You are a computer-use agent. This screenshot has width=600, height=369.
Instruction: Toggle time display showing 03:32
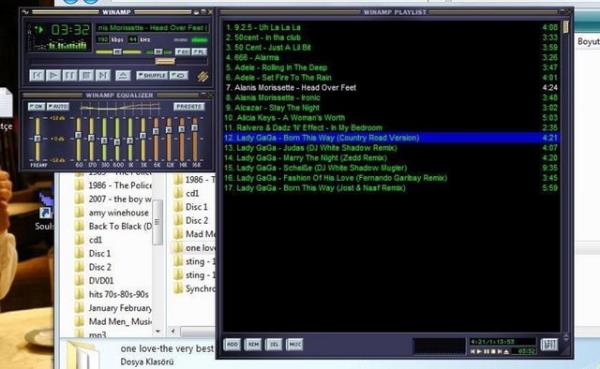point(70,29)
